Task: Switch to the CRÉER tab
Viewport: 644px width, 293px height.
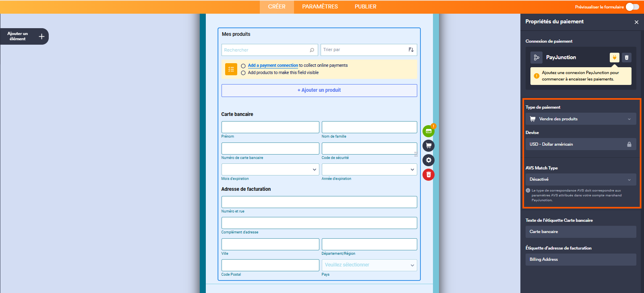Action: 277,7
